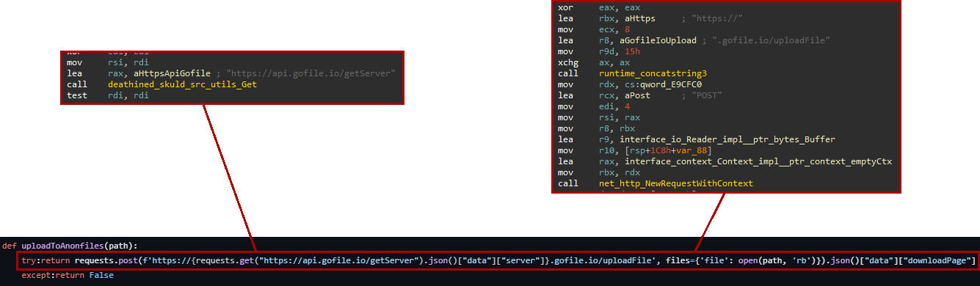This screenshot has height=286, width=980.
Task: Click the symbol interface_io_Reader_impl__ptr_bytes_Buffer
Action: [x=728, y=139]
